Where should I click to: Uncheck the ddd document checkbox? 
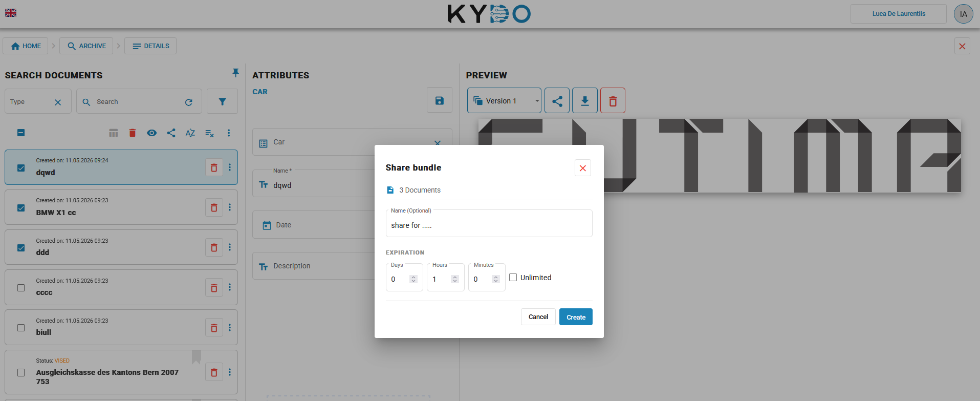click(x=21, y=247)
